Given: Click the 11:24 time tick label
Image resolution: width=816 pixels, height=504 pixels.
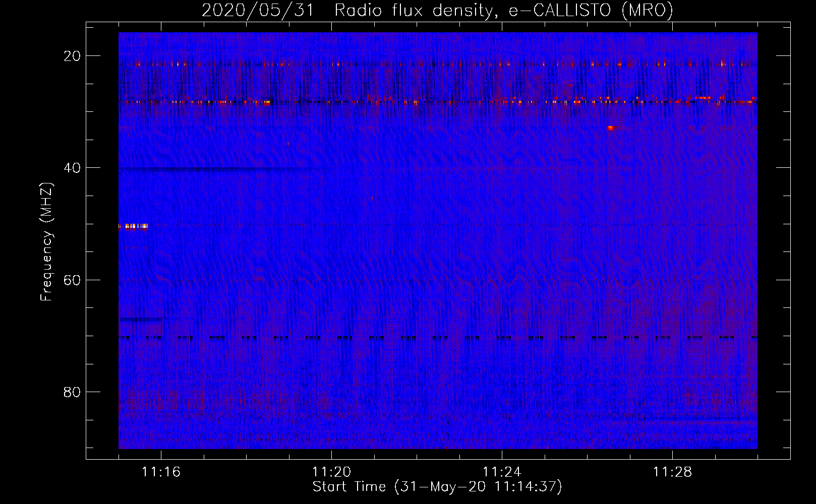Looking at the screenshot, I should [502, 472].
